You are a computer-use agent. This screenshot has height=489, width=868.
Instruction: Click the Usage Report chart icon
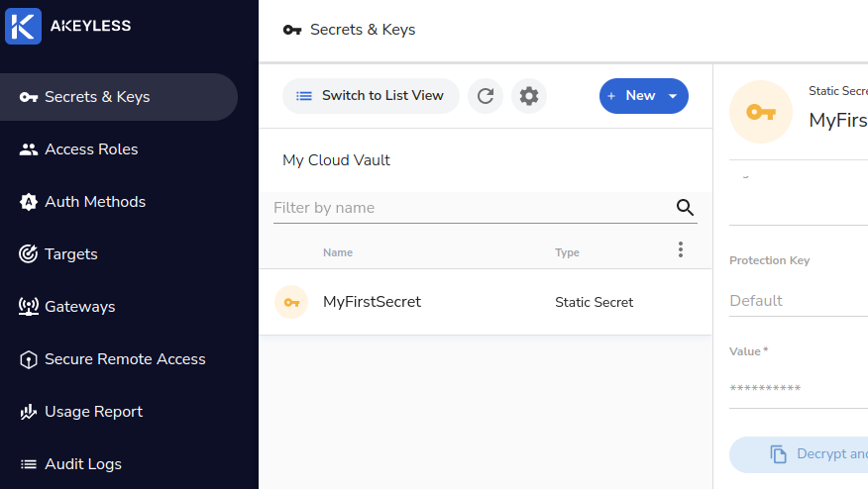(28, 412)
